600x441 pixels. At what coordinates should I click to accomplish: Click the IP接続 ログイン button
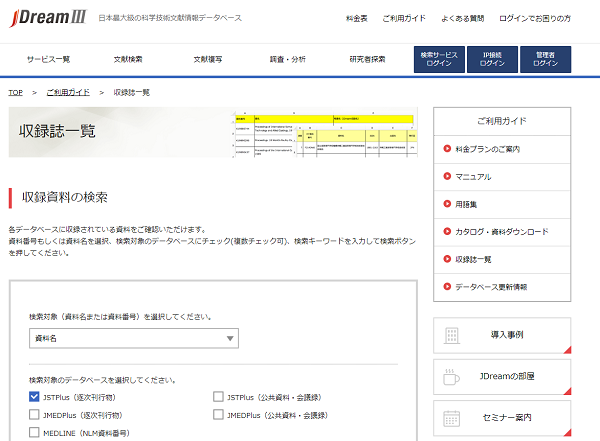tap(492, 59)
